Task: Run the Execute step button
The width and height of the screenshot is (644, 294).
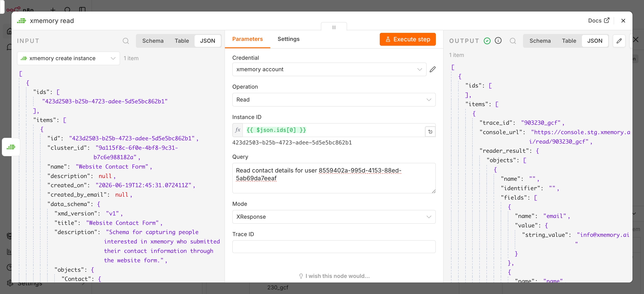Action: 407,40
